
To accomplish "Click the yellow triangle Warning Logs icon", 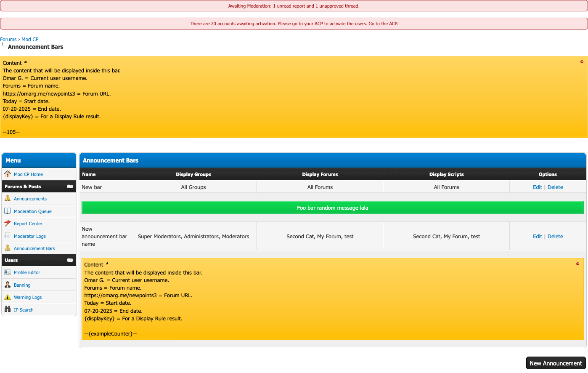I will click(8, 297).
